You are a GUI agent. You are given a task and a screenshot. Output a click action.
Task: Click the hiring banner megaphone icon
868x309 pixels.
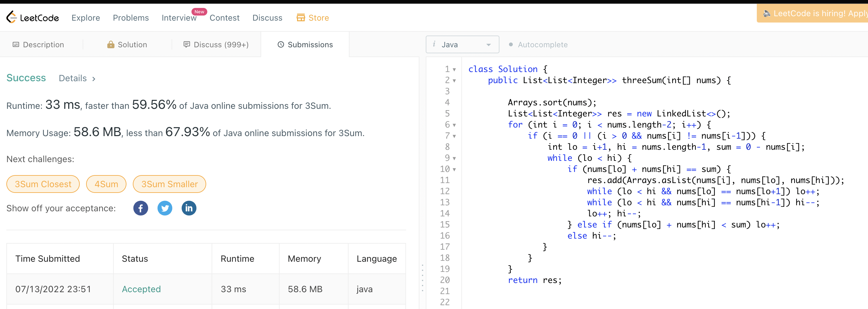pyautogui.click(x=767, y=13)
